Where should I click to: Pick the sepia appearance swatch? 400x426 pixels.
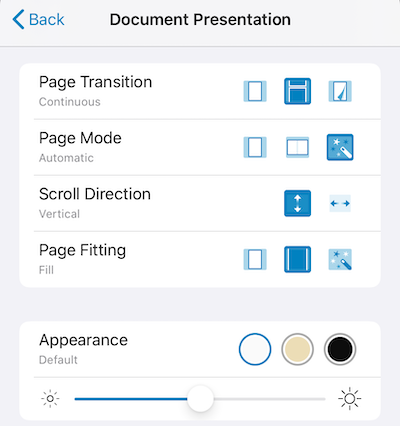[x=297, y=349]
